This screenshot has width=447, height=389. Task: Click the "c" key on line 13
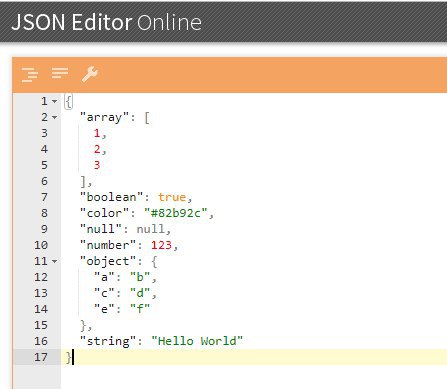tap(104, 293)
